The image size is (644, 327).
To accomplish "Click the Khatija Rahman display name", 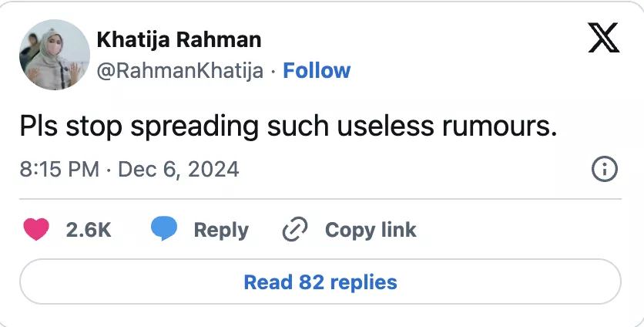I will pyautogui.click(x=179, y=39).
